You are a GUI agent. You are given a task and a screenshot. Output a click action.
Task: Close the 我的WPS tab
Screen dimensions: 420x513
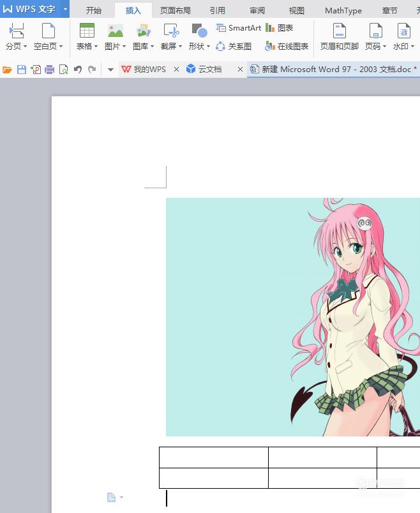click(176, 70)
